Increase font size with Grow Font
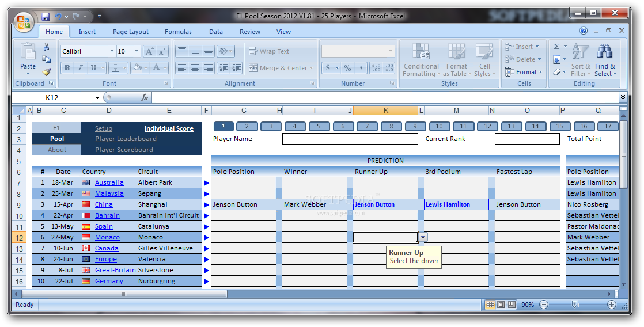The height and width of the screenshot is (327, 644). [x=149, y=51]
